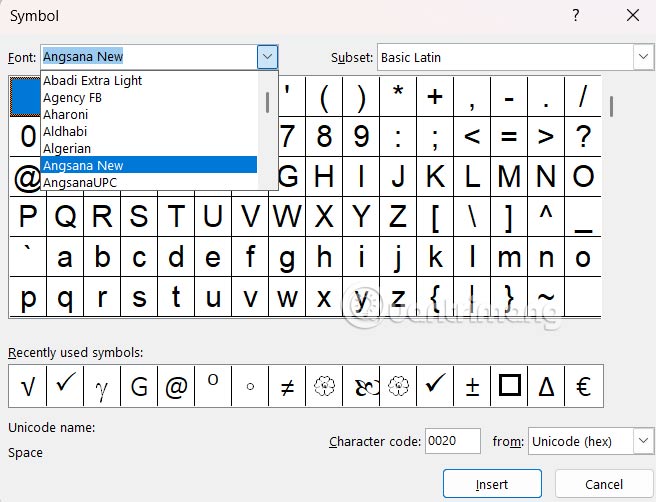This screenshot has height=502, width=656.
Task: Click the font list scrollbar thumb
Action: coord(267,102)
